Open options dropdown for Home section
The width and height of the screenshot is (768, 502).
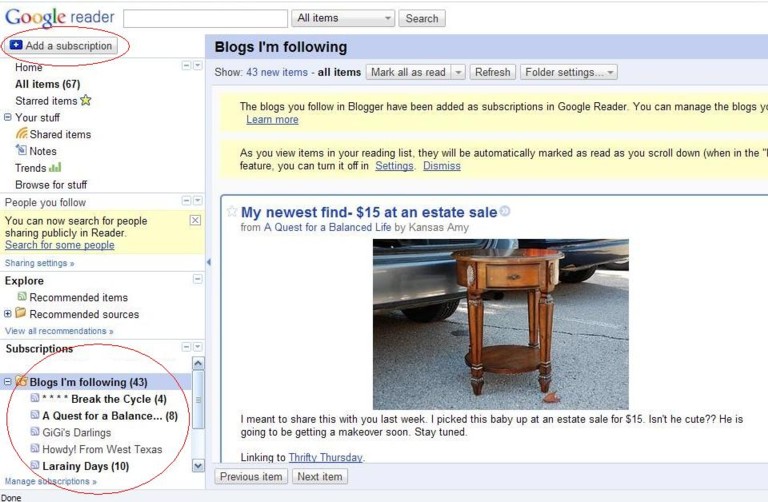click(197, 65)
